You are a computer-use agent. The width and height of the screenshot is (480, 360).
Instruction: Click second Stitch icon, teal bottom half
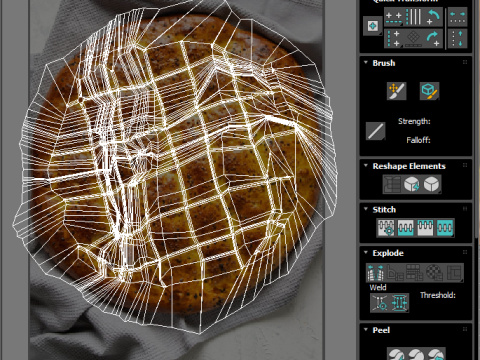click(406, 228)
